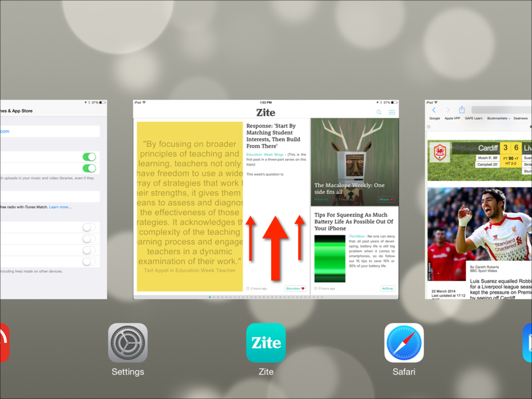Open Settings from the dock
Viewport: 532px width, 399px height.
click(128, 343)
